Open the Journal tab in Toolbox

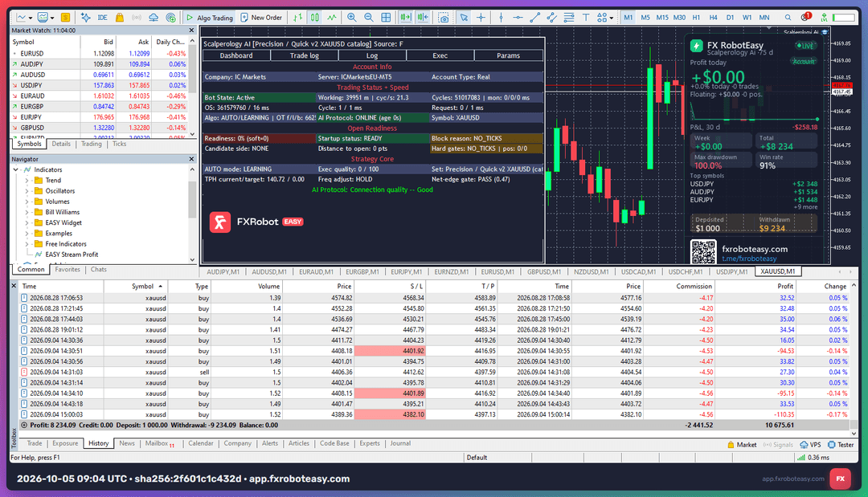400,443
